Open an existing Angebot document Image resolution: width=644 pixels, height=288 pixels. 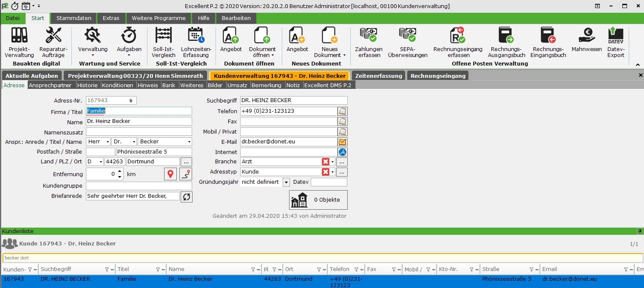click(231, 40)
